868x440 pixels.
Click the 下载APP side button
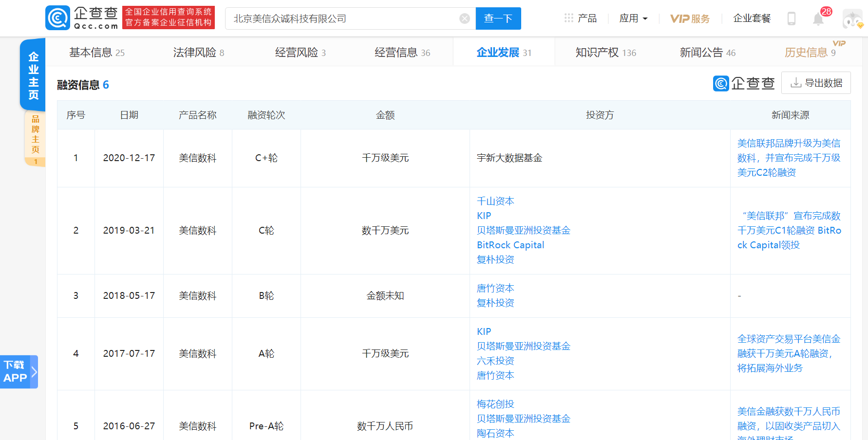coord(19,371)
